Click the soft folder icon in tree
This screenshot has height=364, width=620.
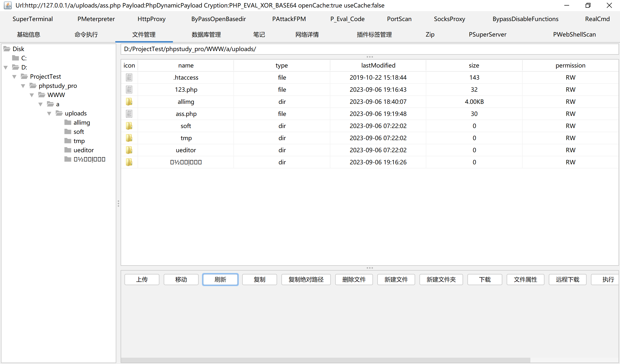click(x=68, y=132)
